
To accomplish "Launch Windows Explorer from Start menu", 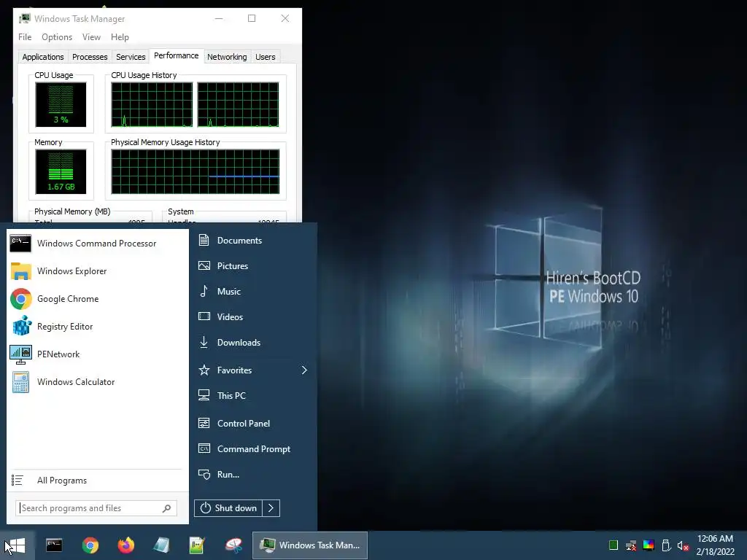I will (x=97, y=271).
